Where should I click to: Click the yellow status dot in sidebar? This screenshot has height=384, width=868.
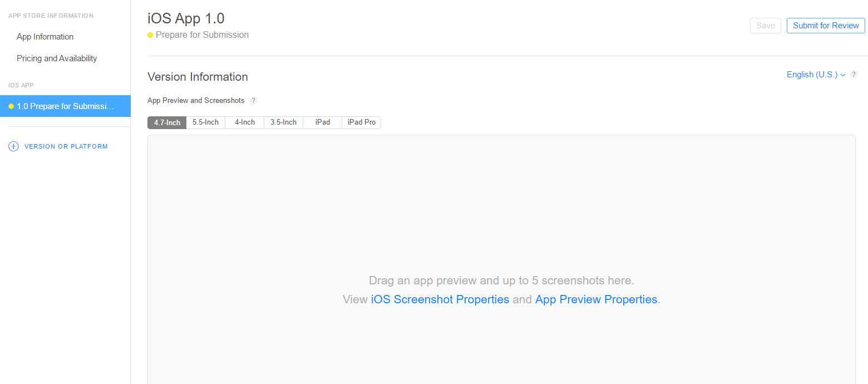(x=11, y=106)
